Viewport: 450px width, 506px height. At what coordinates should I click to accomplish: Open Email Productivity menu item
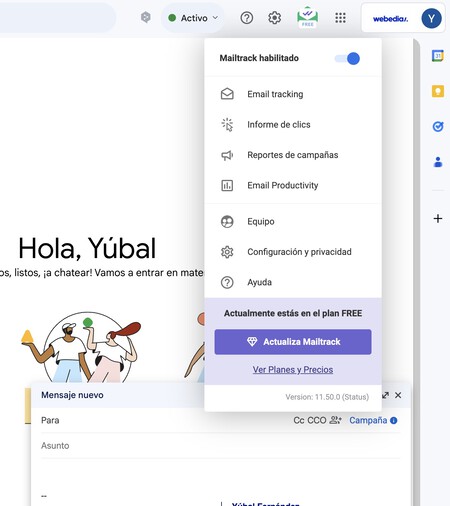[x=293, y=185]
